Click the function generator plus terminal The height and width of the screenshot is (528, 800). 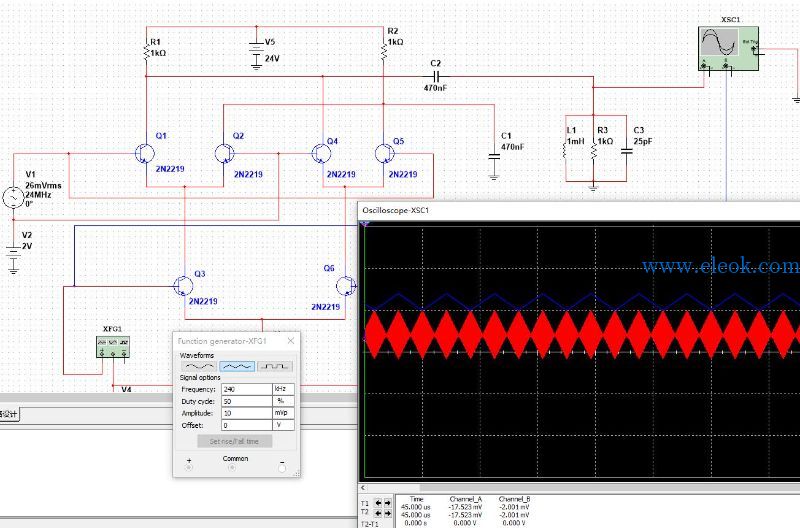tap(189, 467)
